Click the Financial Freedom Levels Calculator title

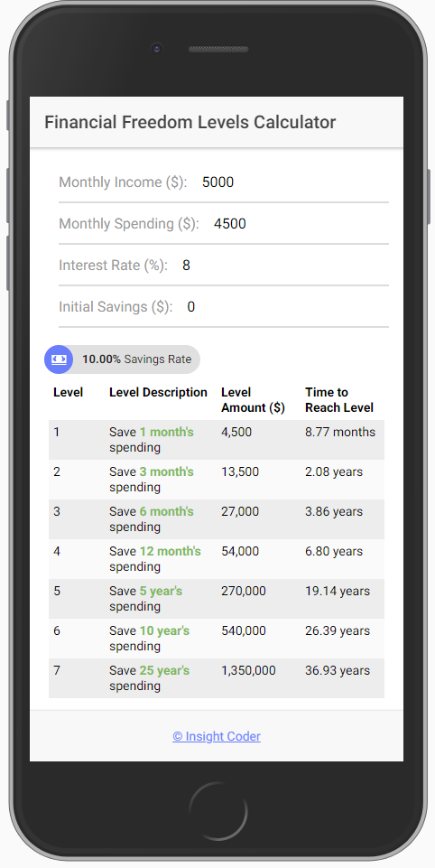click(190, 122)
